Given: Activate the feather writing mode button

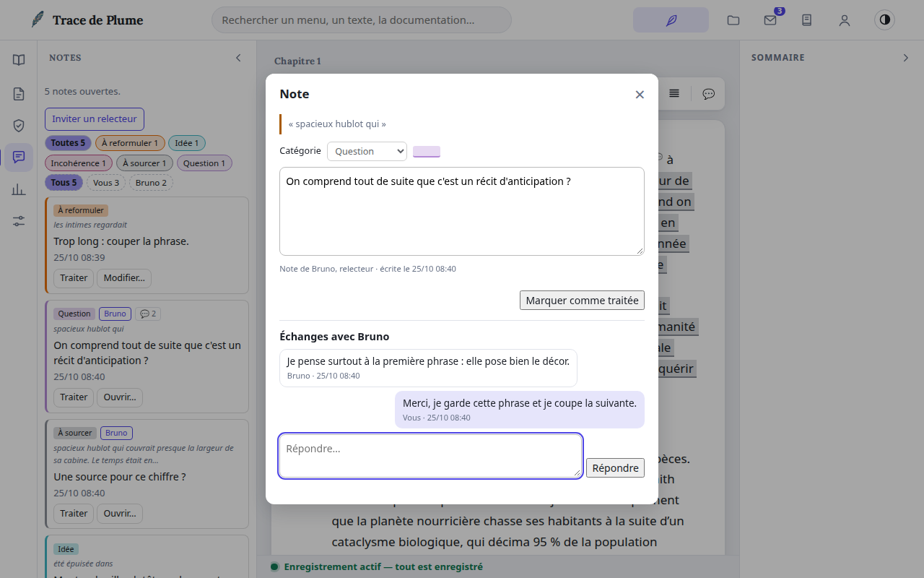Looking at the screenshot, I should click(671, 20).
